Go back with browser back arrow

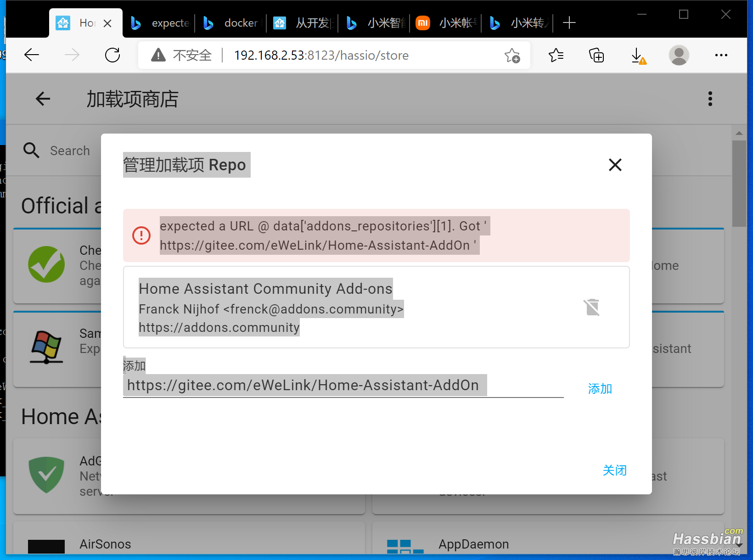tap(32, 55)
